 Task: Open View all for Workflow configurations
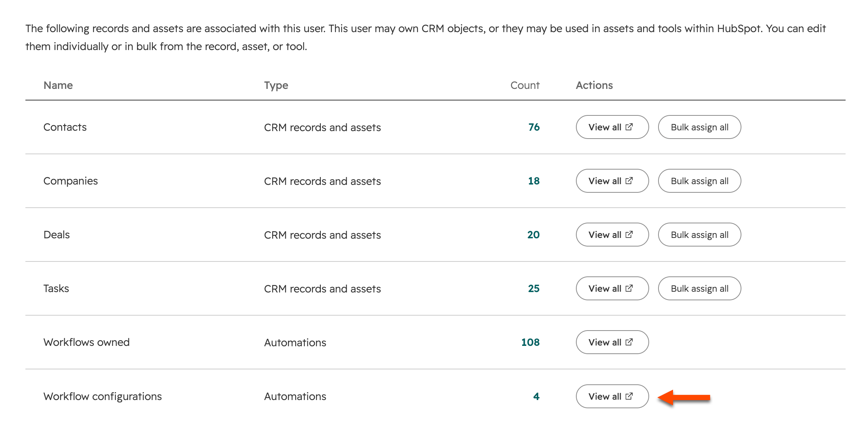[612, 396]
